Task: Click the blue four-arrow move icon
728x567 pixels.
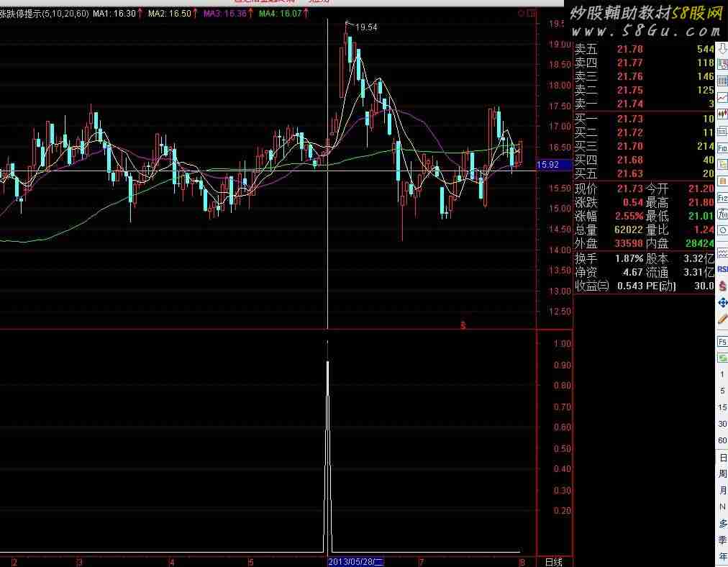Action: 722,303
